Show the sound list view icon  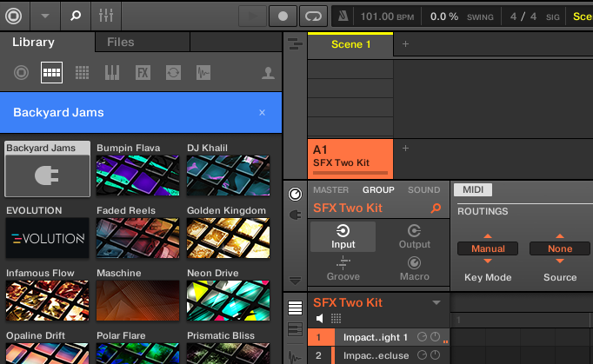pyautogui.click(x=295, y=308)
